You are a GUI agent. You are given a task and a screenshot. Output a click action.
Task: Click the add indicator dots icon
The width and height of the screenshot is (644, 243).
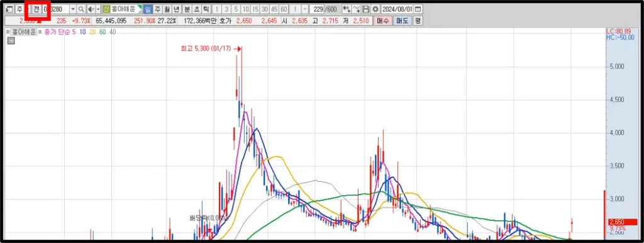347,9
